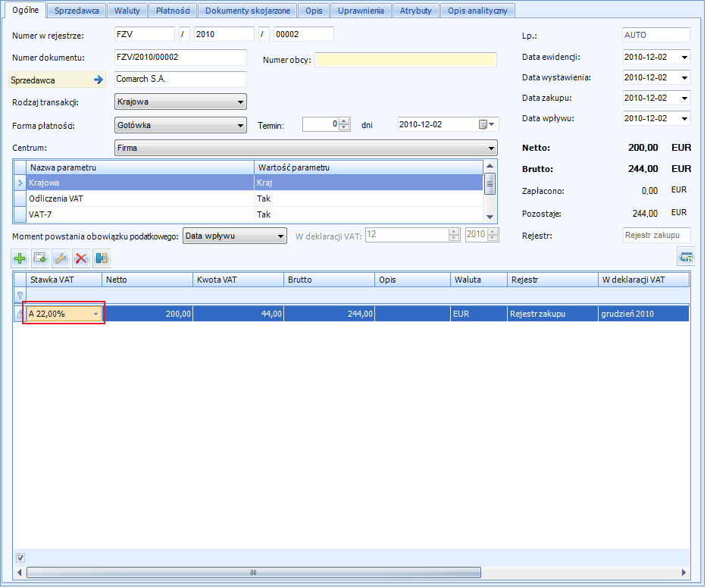This screenshot has width=707, height=588.
Task: Click the grudzień 2010 cell
Action: click(x=643, y=314)
